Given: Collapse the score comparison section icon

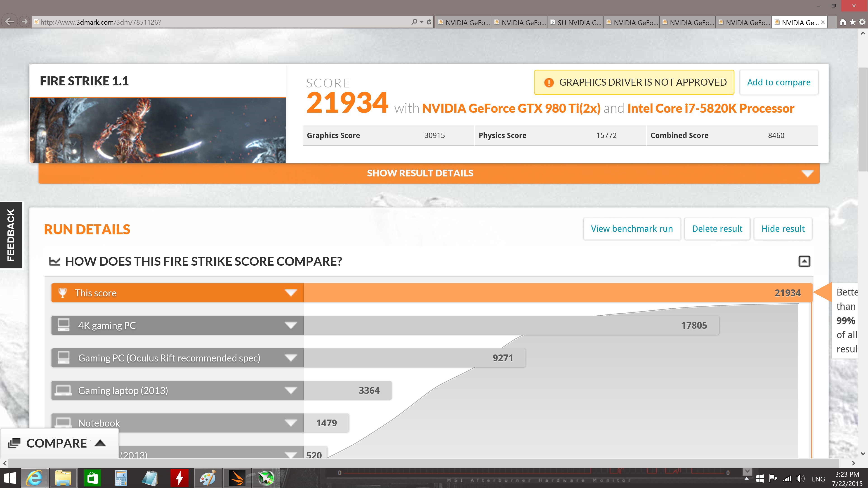Looking at the screenshot, I should point(804,261).
